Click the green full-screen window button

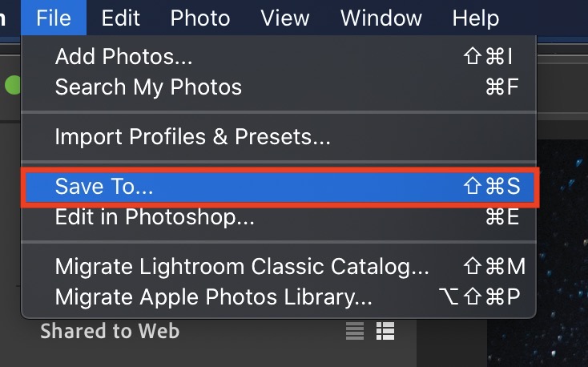click(x=12, y=84)
